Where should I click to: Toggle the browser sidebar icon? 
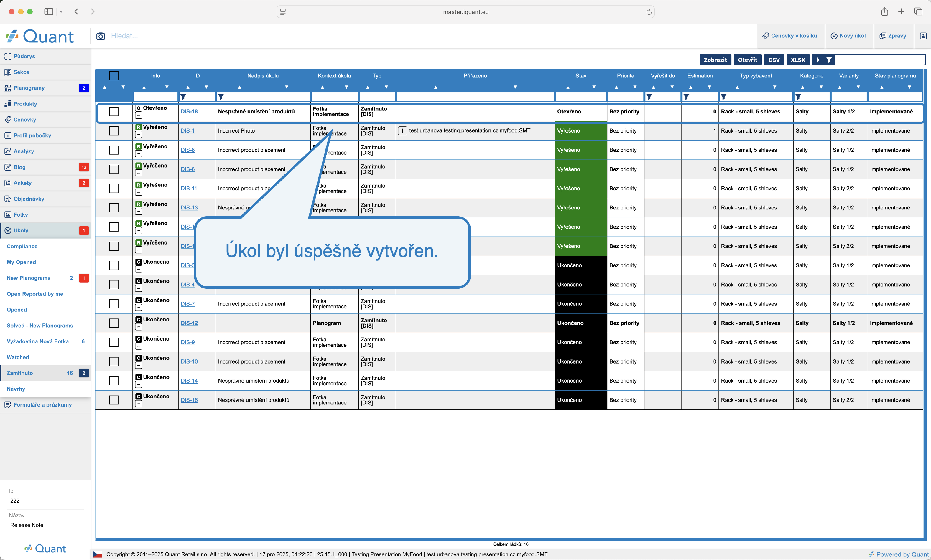(x=49, y=12)
